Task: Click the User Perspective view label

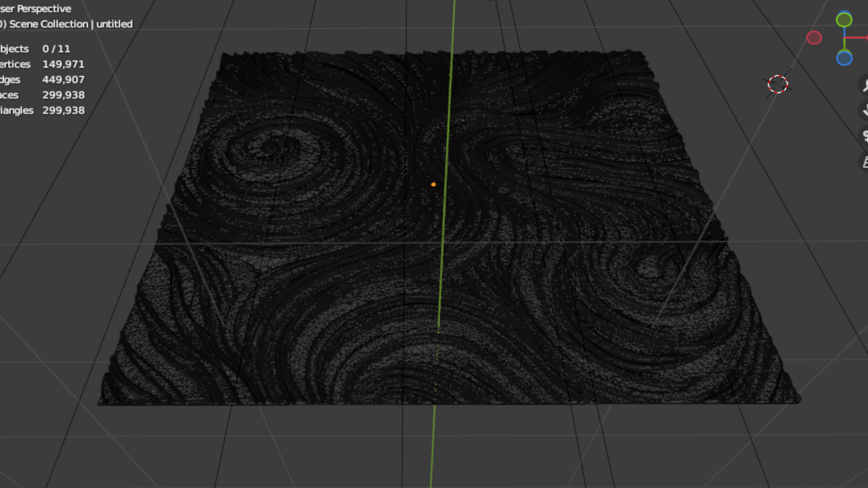Action: pyautogui.click(x=36, y=9)
